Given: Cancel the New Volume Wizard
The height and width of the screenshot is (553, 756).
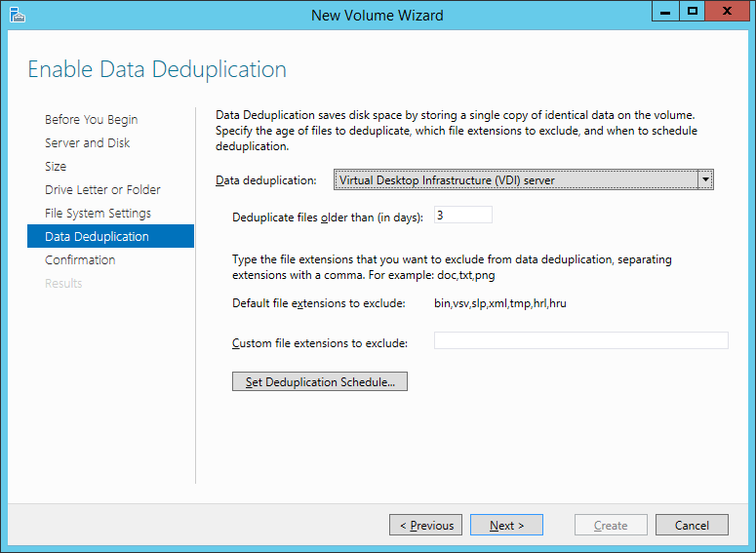Looking at the screenshot, I should [692, 525].
